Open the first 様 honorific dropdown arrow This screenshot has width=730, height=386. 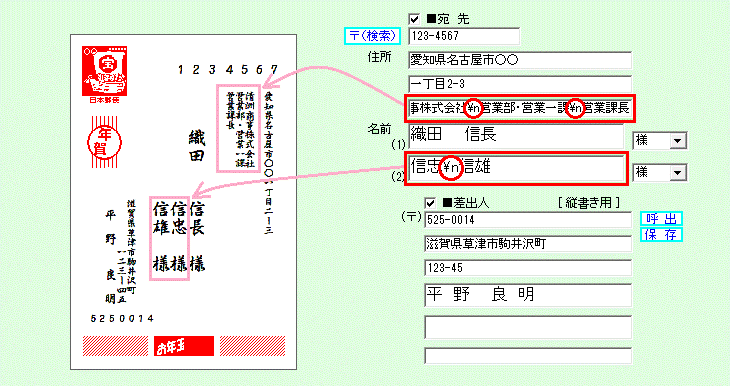pos(678,141)
